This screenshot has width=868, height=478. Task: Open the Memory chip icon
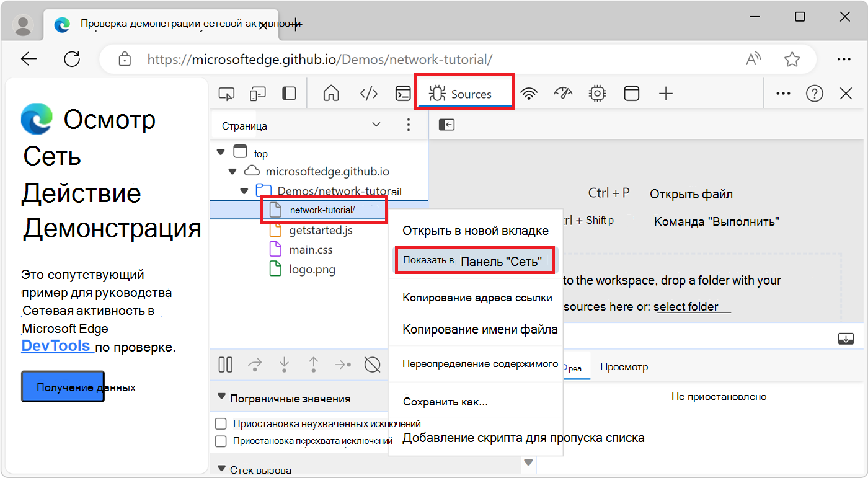click(596, 93)
